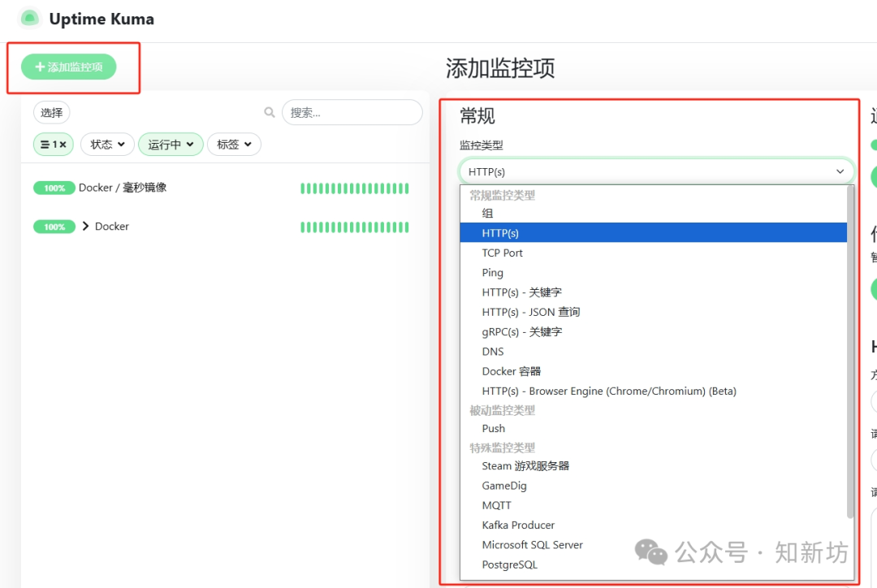Screen dimensions: 877x588
Task: Click the Uptime Kuma title text
Action: click(x=102, y=19)
